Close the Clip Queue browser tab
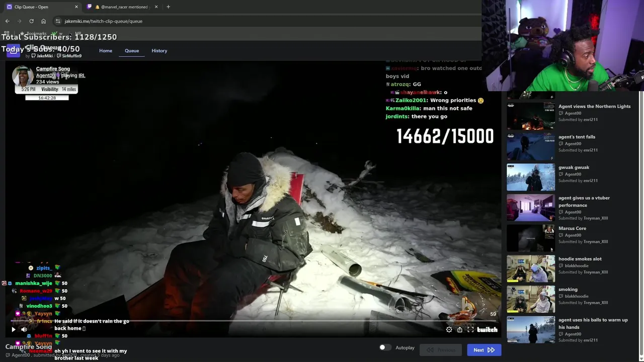This screenshot has width=644, height=362. [76, 7]
